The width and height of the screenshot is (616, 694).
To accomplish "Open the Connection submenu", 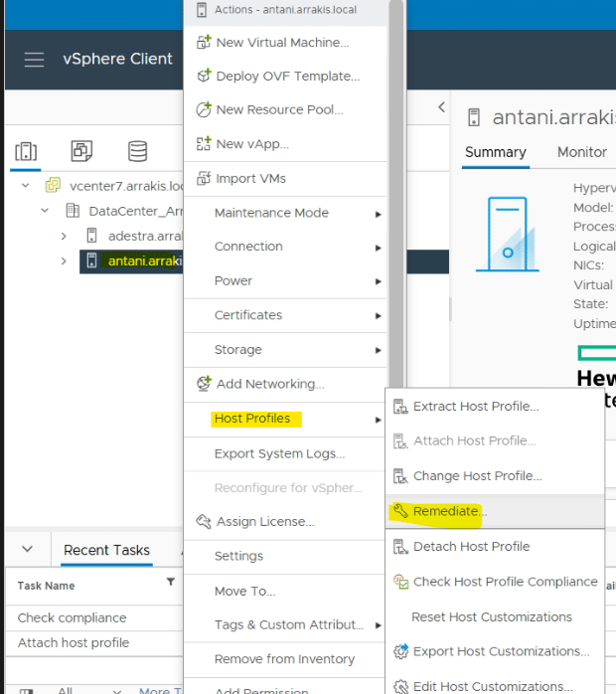I will pyautogui.click(x=285, y=247).
